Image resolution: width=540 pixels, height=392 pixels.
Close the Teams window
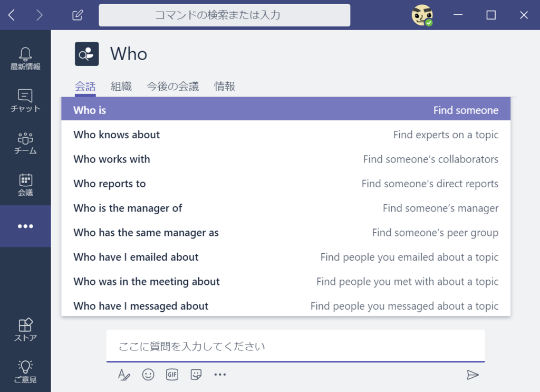click(x=524, y=15)
